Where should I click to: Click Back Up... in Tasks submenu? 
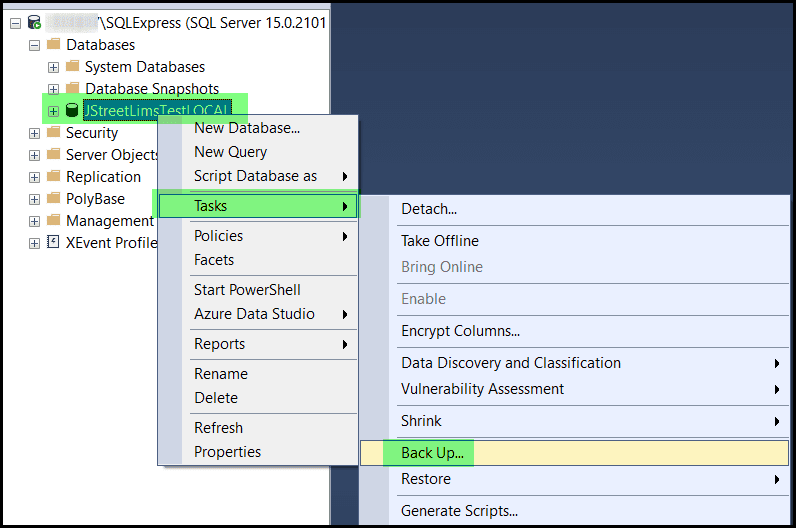coord(575,453)
